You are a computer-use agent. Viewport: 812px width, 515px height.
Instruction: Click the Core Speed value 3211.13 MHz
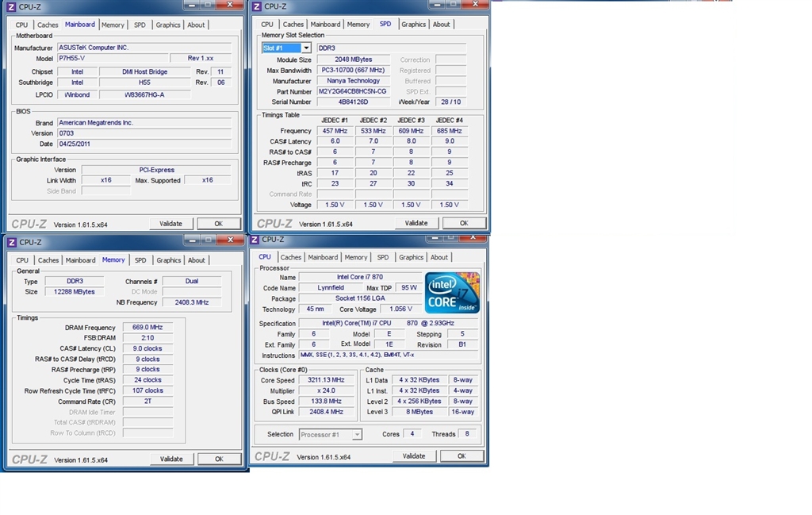click(326, 380)
